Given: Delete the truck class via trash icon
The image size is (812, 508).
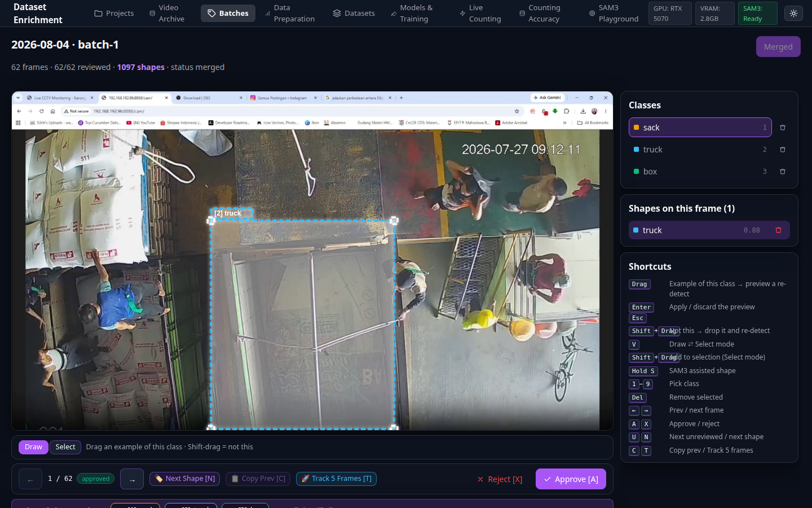Looking at the screenshot, I should click(x=783, y=150).
